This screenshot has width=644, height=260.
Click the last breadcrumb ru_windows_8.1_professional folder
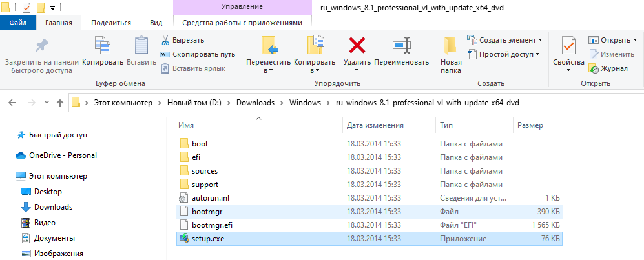click(427, 103)
